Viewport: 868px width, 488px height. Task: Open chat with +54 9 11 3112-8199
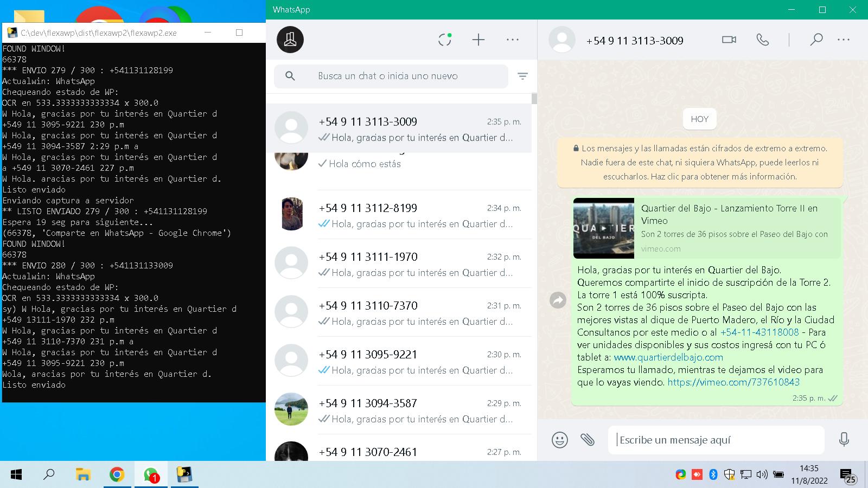point(399,215)
